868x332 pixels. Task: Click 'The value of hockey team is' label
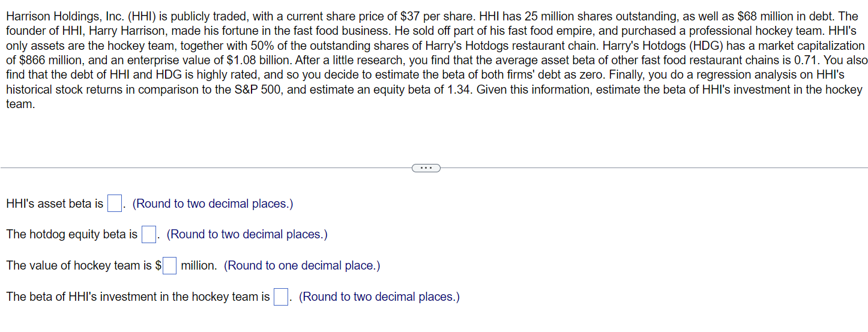80,265
